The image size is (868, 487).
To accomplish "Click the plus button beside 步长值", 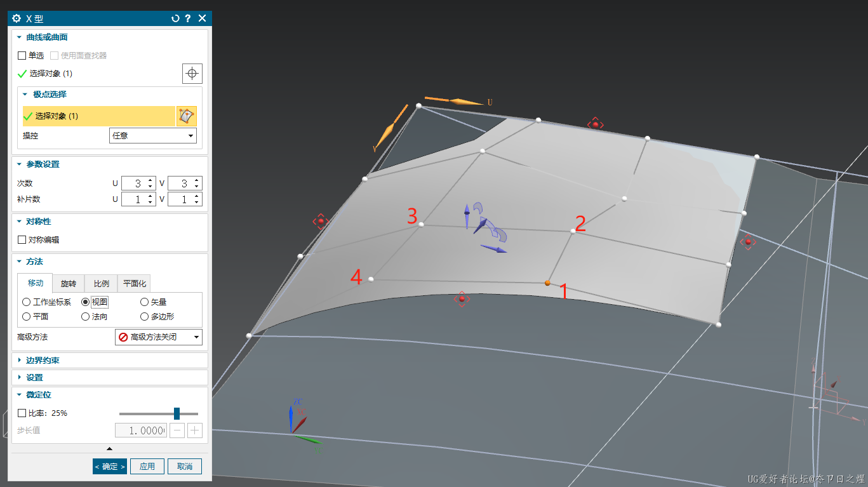I will [x=195, y=430].
